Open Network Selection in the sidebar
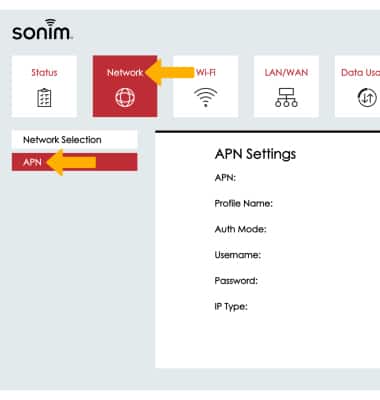The image size is (380, 400). click(x=74, y=140)
